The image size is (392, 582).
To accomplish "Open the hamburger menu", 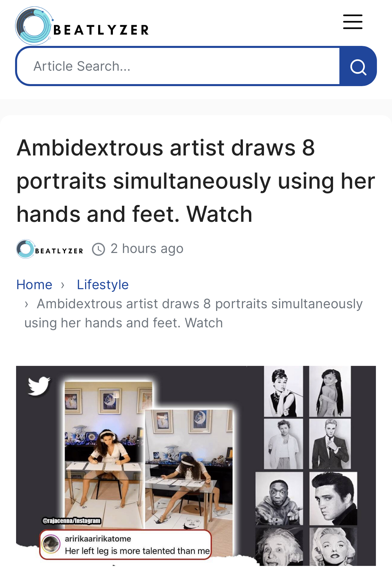I will pos(353,22).
